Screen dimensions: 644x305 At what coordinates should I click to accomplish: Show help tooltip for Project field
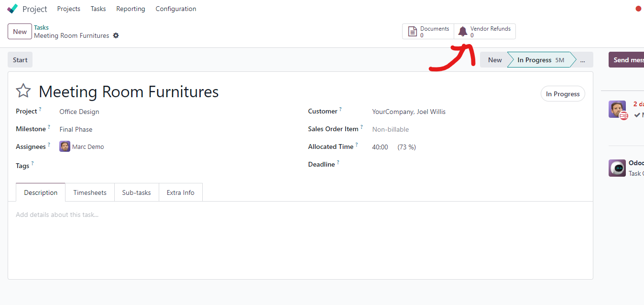[x=40, y=109]
